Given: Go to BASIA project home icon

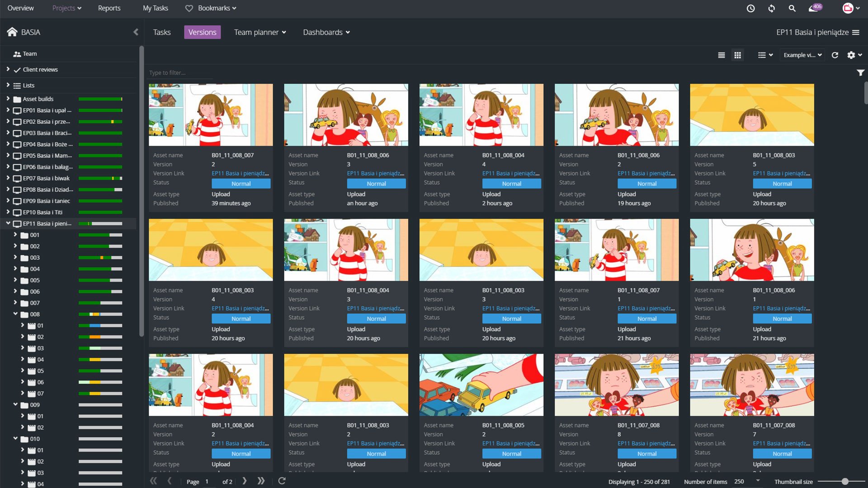Looking at the screenshot, I should pos(12,32).
